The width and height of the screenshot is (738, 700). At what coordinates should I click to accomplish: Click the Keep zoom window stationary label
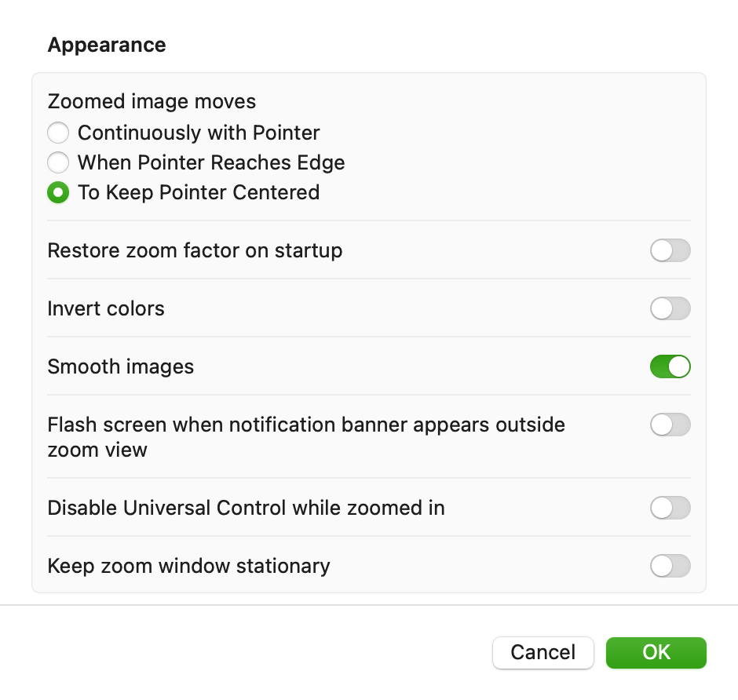click(x=188, y=566)
